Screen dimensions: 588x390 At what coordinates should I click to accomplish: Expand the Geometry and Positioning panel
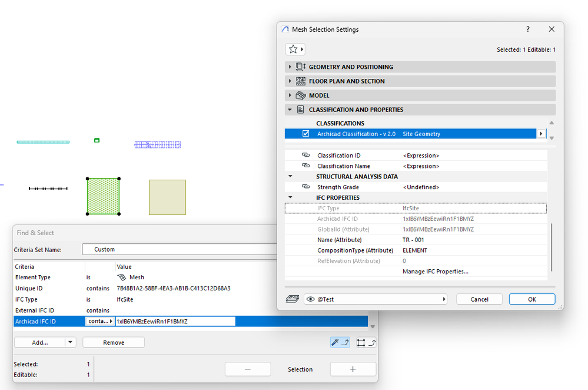click(x=290, y=67)
